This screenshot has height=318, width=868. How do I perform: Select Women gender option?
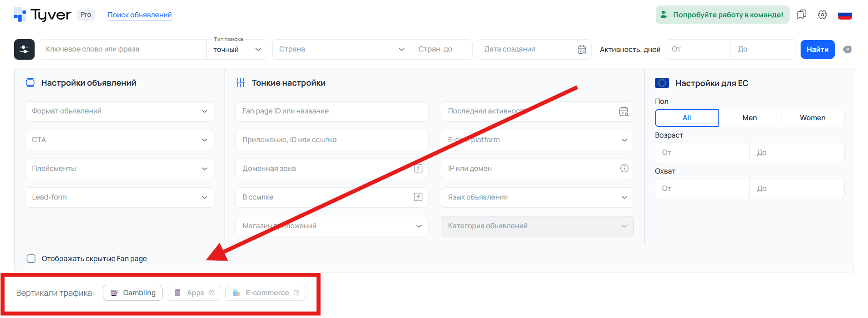pos(813,118)
